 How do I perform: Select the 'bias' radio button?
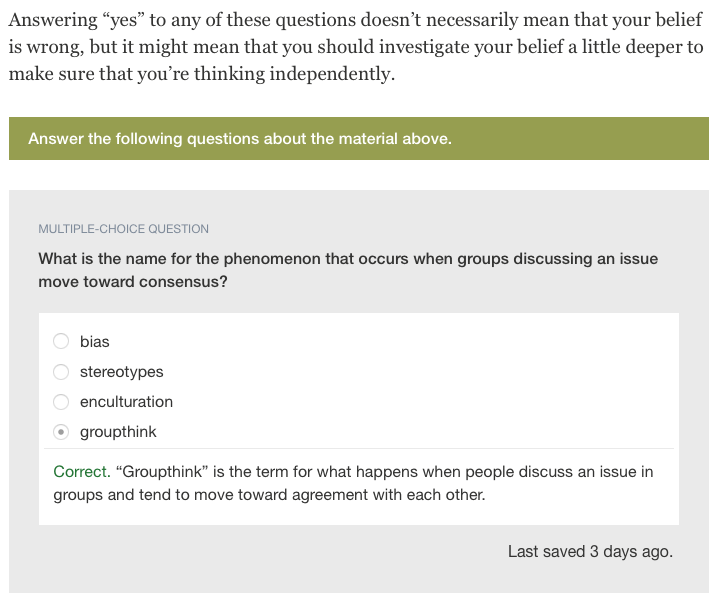61,341
